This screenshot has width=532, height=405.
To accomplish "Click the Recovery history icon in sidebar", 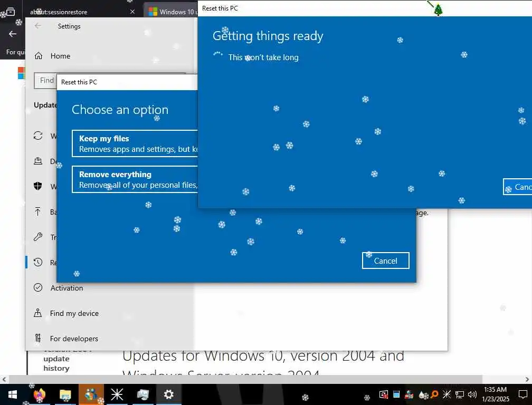I will (38, 262).
